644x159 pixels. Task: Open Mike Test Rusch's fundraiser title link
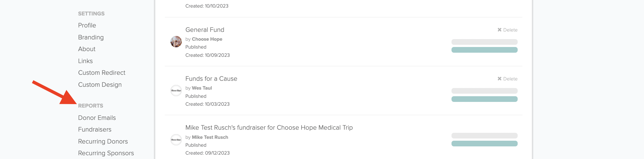point(269,127)
